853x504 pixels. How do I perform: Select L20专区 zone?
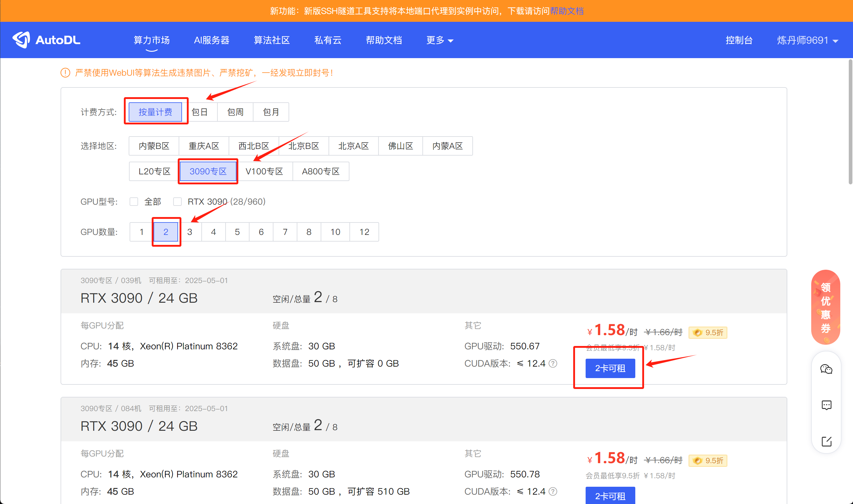pyautogui.click(x=154, y=172)
